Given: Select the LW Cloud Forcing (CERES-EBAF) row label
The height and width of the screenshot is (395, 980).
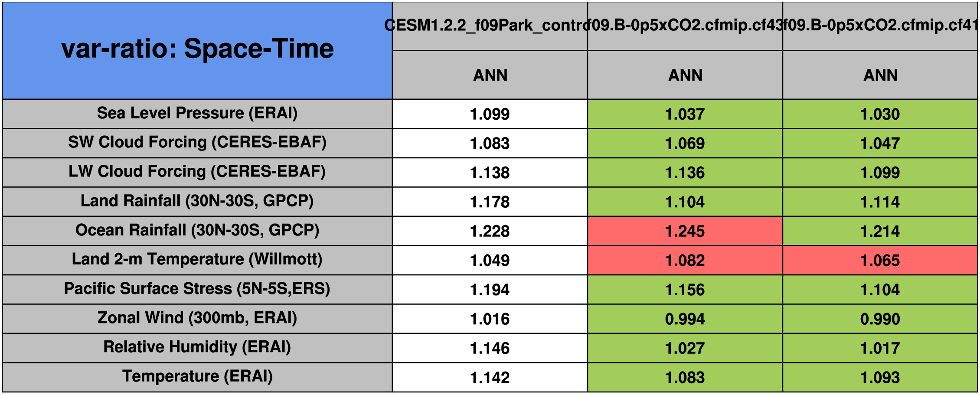Looking at the screenshot, I should pos(197,172).
